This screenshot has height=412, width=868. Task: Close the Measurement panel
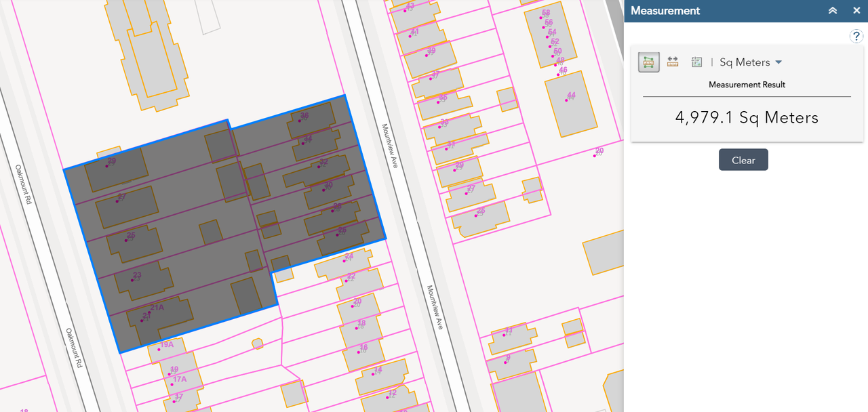coord(856,11)
